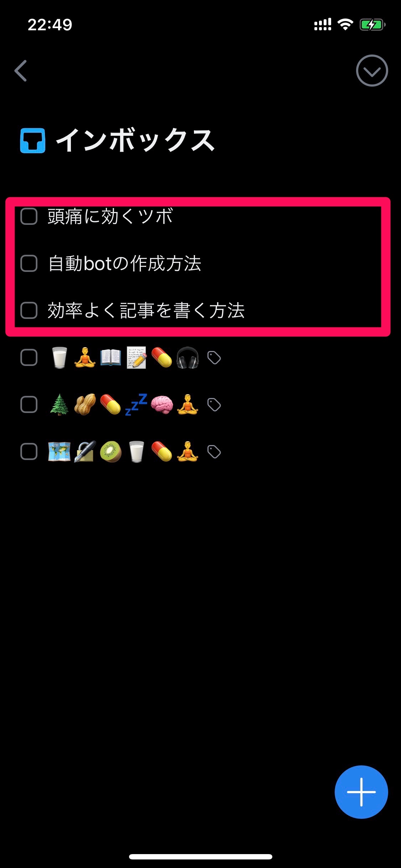Open the 頭痛に効くツボ to-do

(110, 216)
